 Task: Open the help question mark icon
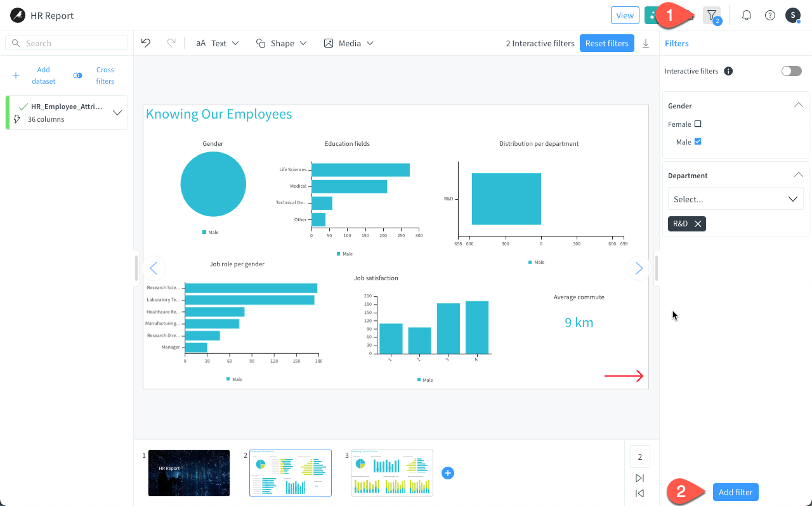[770, 15]
